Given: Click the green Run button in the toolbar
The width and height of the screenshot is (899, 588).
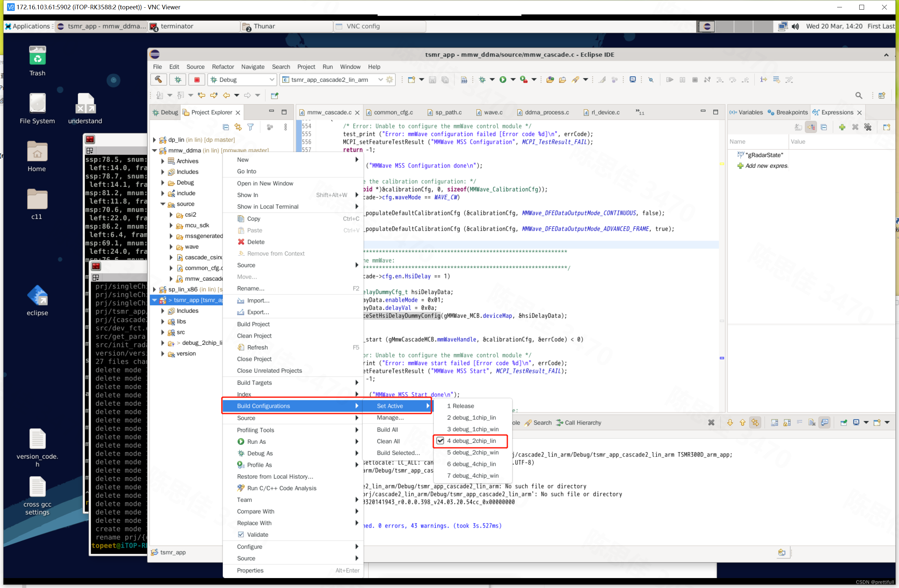Looking at the screenshot, I should pos(503,80).
